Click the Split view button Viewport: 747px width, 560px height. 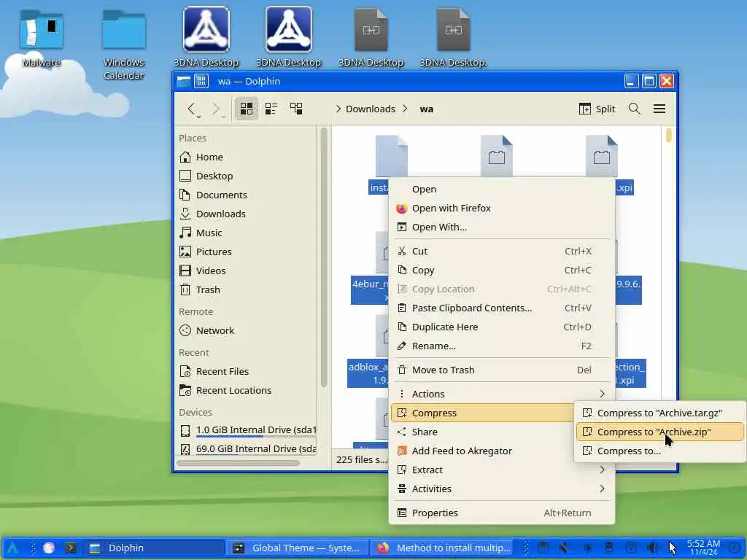point(597,109)
